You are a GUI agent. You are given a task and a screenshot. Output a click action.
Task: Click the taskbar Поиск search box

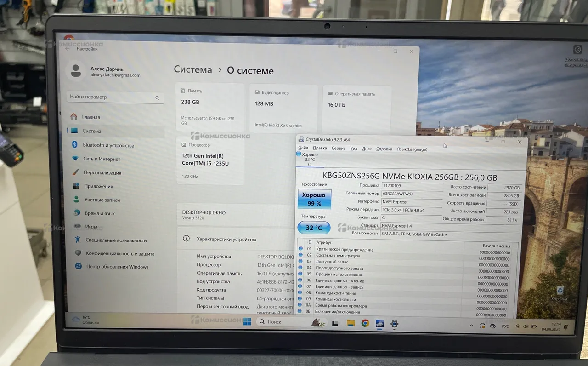291,322
